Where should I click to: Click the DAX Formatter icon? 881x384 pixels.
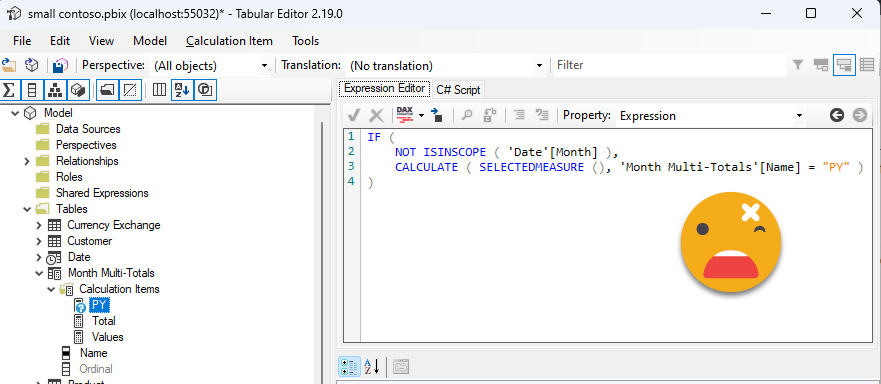pos(405,115)
